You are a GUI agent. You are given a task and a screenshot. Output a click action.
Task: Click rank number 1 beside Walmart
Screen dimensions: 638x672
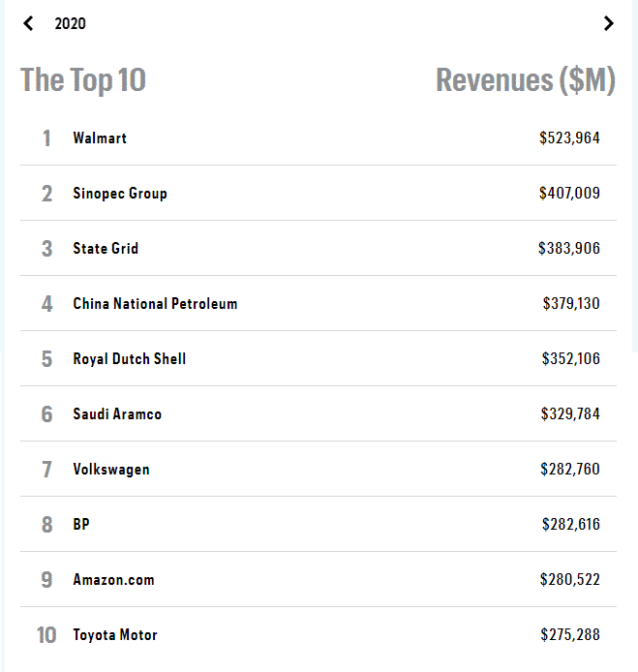46,138
